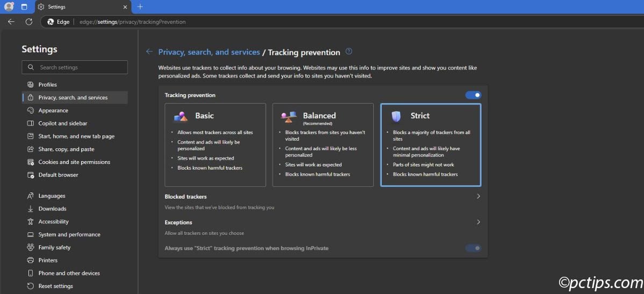Click the browser refresh icon
644x294 pixels.
28,22
